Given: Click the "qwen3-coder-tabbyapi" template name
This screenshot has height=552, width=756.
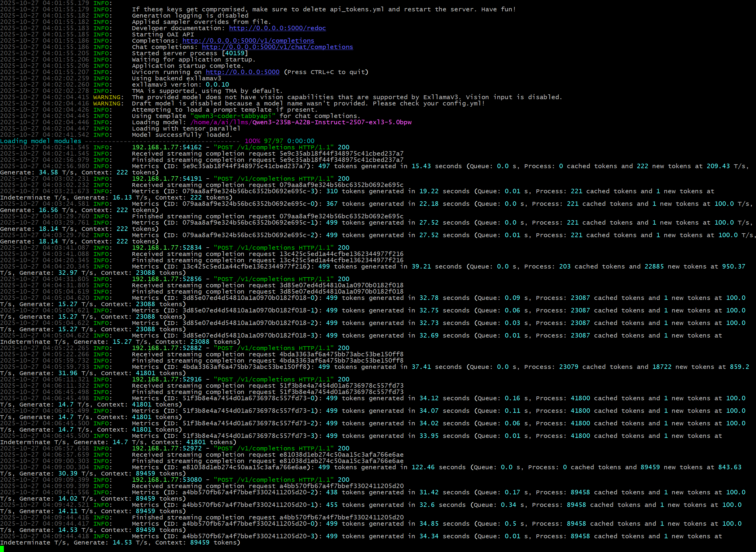Looking at the screenshot, I should pyautogui.click(x=233, y=116).
